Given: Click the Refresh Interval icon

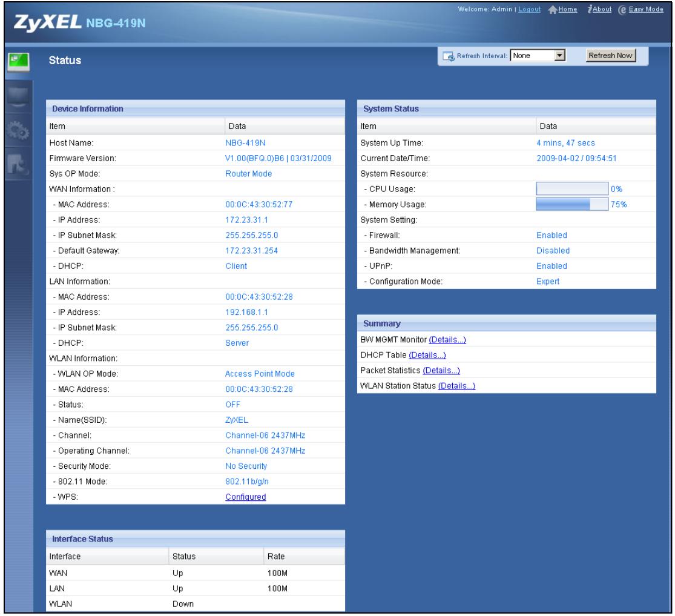Looking at the screenshot, I should (x=449, y=56).
